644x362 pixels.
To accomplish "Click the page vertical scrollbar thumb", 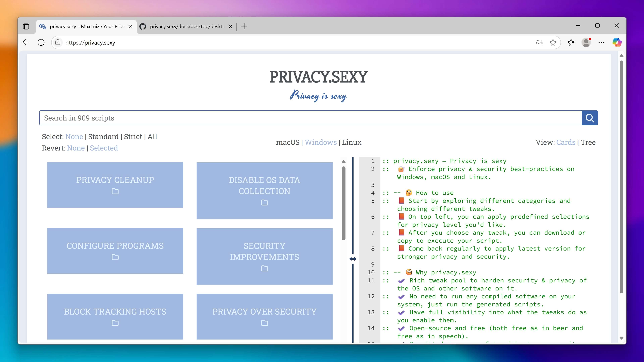I will pyautogui.click(x=622, y=177).
